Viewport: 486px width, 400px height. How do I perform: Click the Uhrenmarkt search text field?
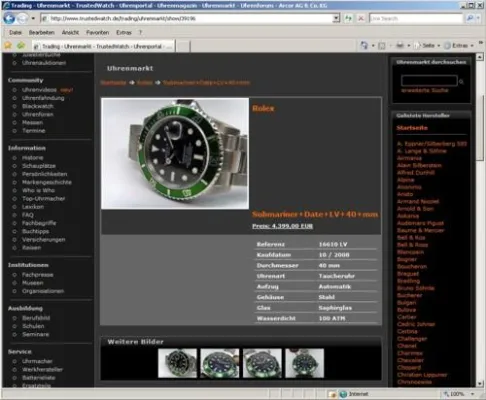429,80
